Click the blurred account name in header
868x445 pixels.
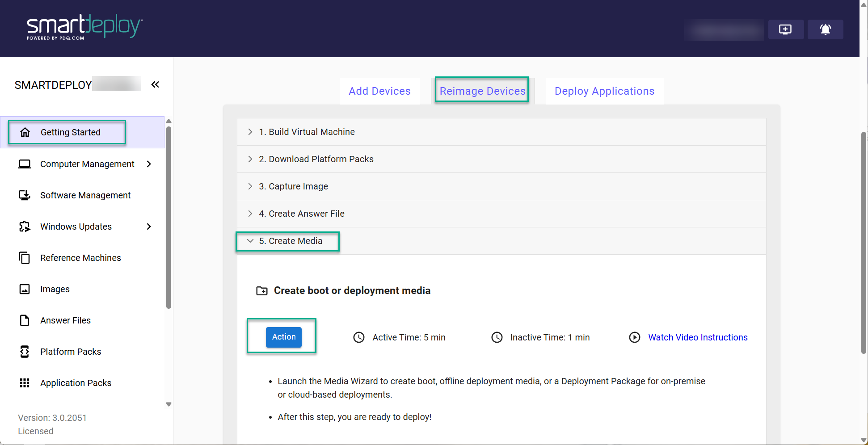tap(724, 30)
